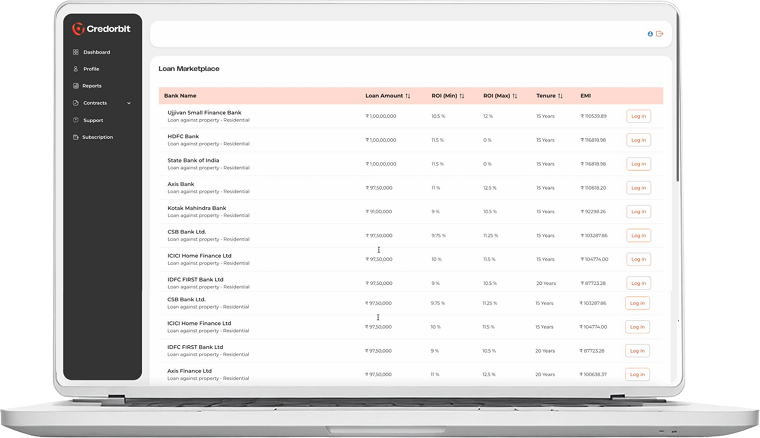Select HDFC Bank name
Screen dimensions: 760x438
183,136
